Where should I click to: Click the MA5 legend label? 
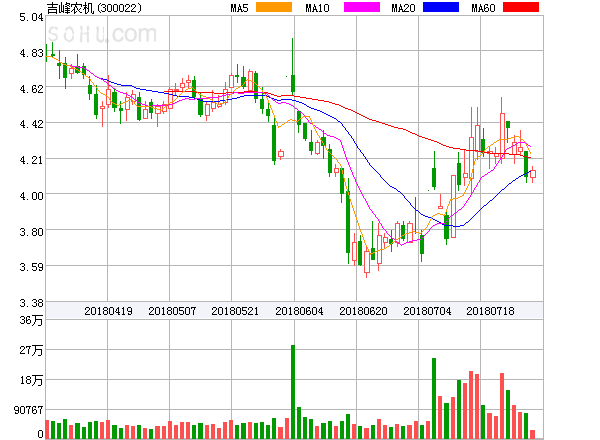coord(239,8)
